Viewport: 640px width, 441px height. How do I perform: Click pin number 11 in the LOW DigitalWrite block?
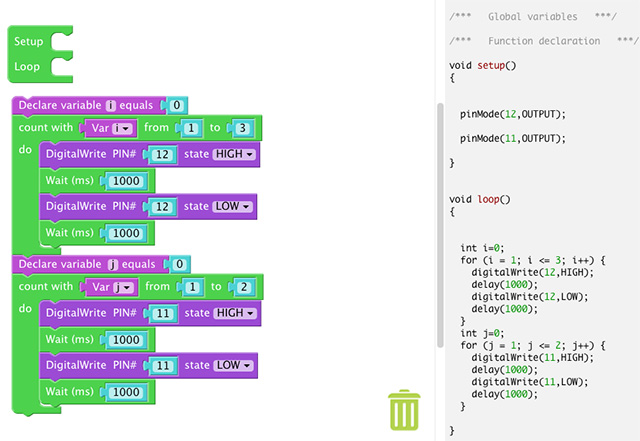[163, 366]
